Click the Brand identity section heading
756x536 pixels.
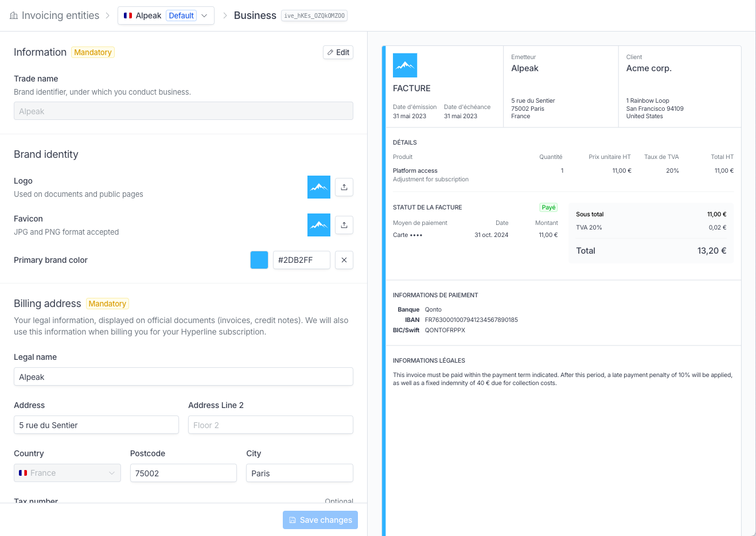click(x=46, y=154)
